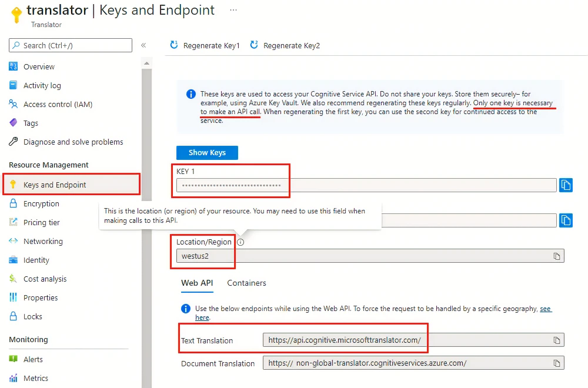Open the Pricing tier entry
This screenshot has width=588, height=388.
pyautogui.click(x=41, y=222)
